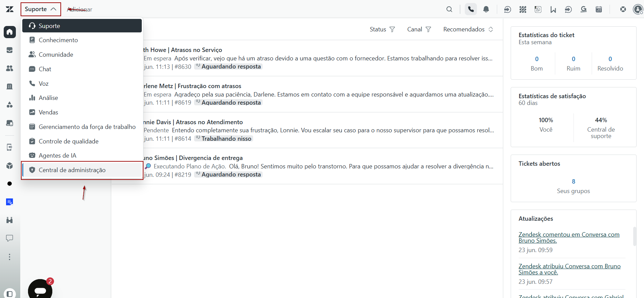The image size is (644, 298).
Task: Click the Atualizações panel scrollbar
Action: point(635,236)
